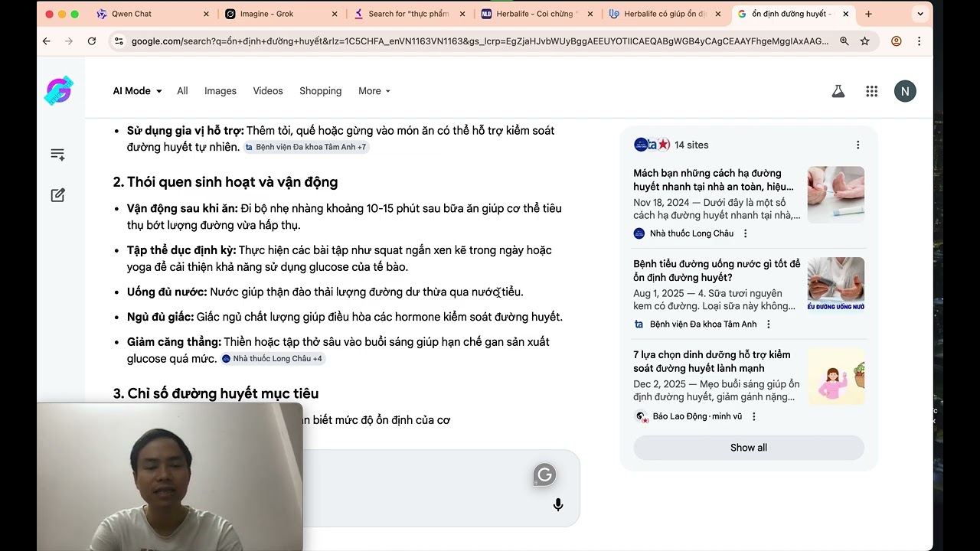
Task: Expand the More search filters dropdown
Action: point(374,91)
